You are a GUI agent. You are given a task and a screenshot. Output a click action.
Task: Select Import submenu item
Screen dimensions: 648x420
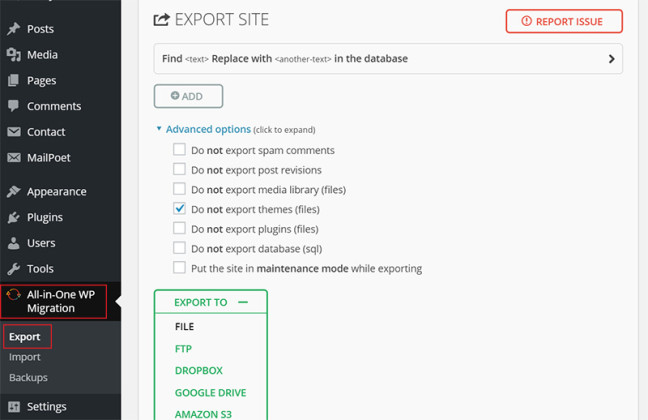24,357
